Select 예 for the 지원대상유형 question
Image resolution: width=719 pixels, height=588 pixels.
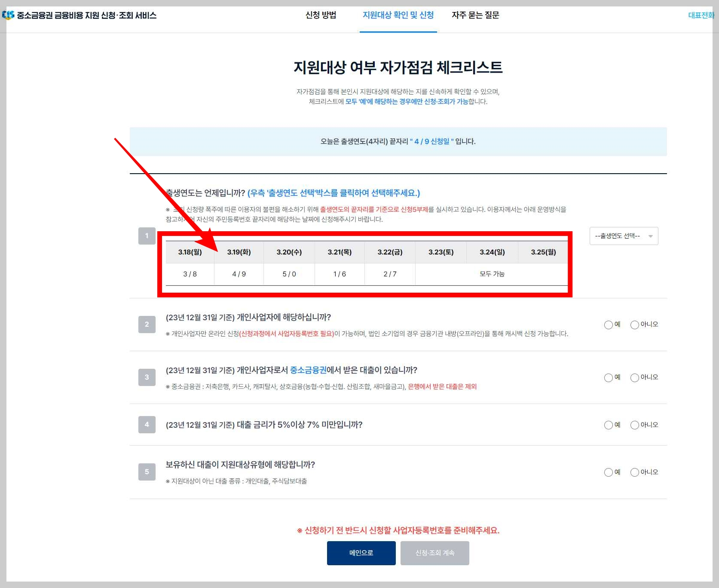point(608,472)
